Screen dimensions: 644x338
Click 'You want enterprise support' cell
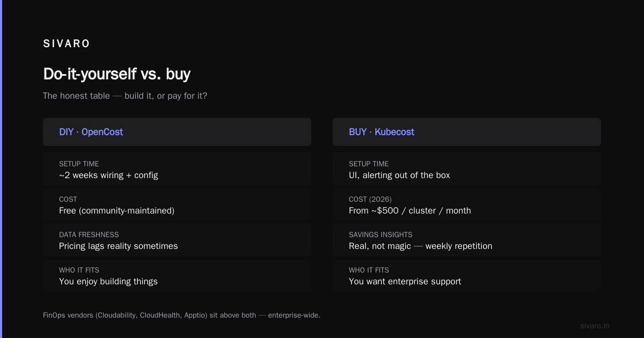(467, 276)
